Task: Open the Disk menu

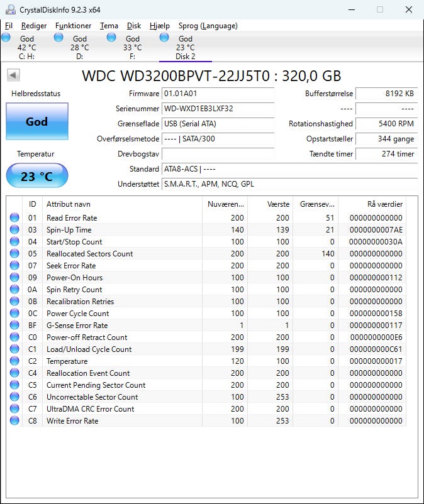Action: click(134, 26)
